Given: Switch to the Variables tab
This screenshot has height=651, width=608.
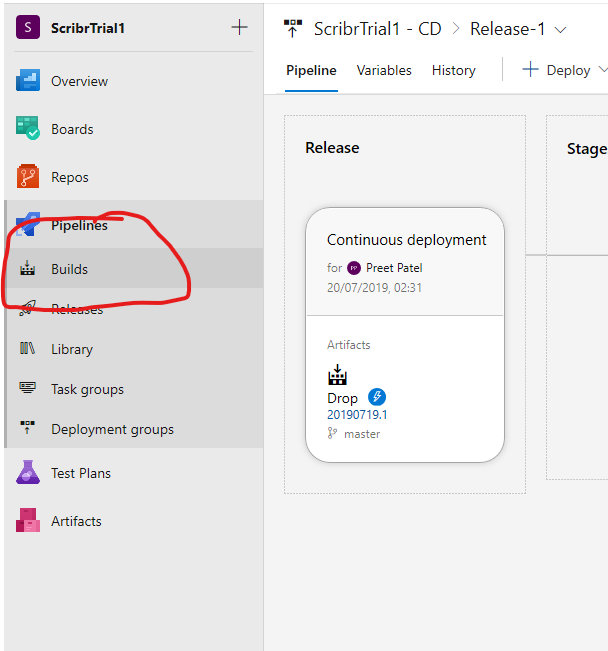Looking at the screenshot, I should pos(384,70).
